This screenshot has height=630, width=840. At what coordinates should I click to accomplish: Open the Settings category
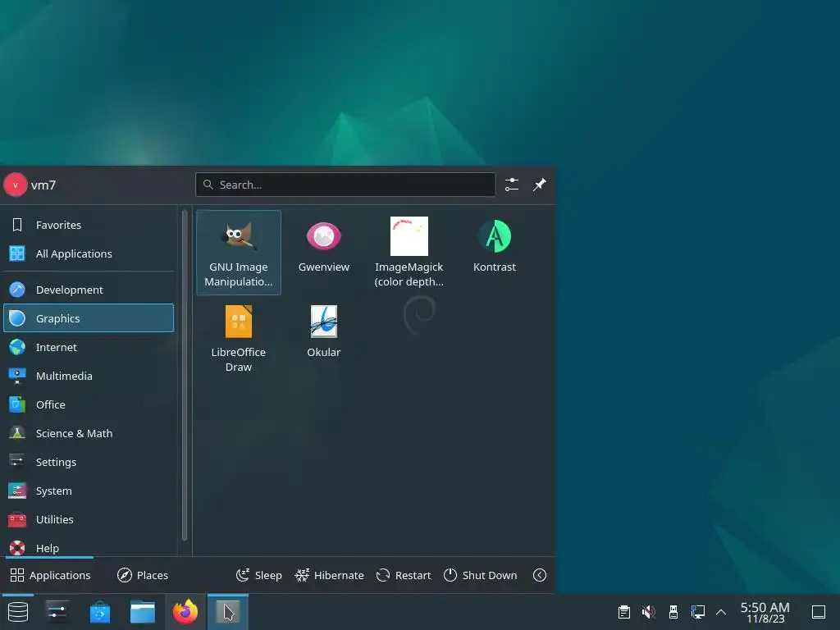(x=89, y=462)
